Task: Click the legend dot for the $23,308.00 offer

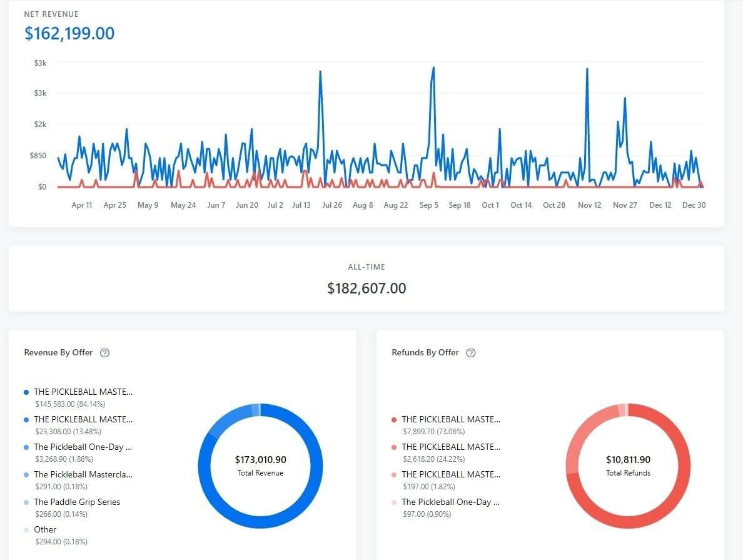Action: [26, 420]
